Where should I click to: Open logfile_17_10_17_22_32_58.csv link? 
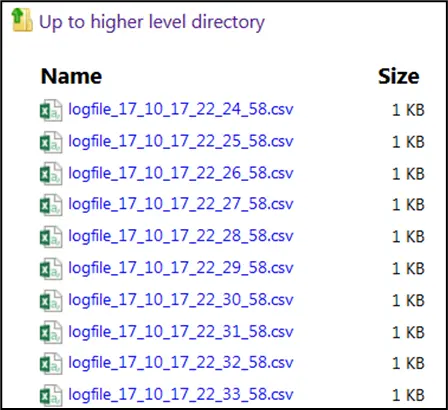(181, 363)
